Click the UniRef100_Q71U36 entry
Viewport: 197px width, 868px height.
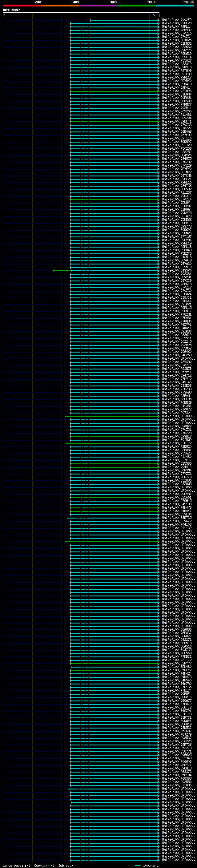pos(176,785)
